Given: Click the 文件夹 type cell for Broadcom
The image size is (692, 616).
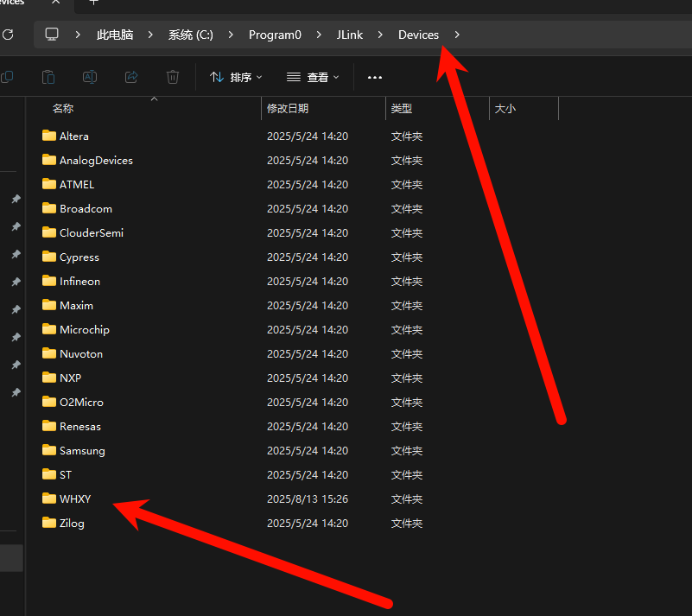Looking at the screenshot, I should (407, 209).
